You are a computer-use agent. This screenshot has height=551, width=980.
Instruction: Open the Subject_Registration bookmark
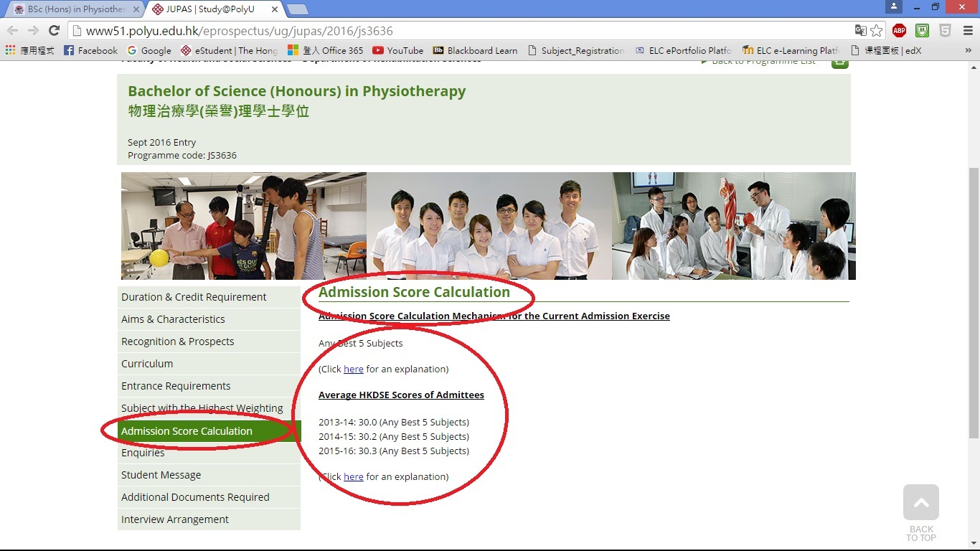[575, 50]
